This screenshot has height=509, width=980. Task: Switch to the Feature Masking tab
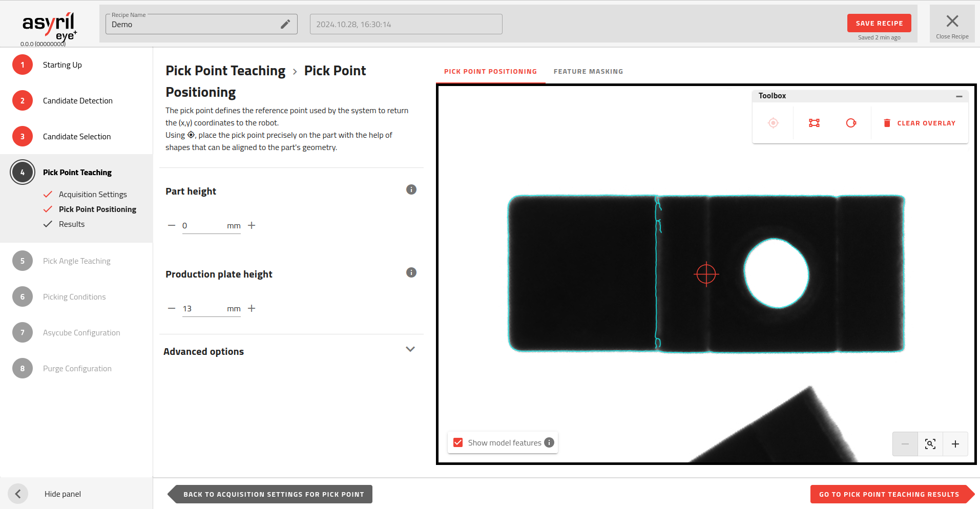(x=588, y=72)
